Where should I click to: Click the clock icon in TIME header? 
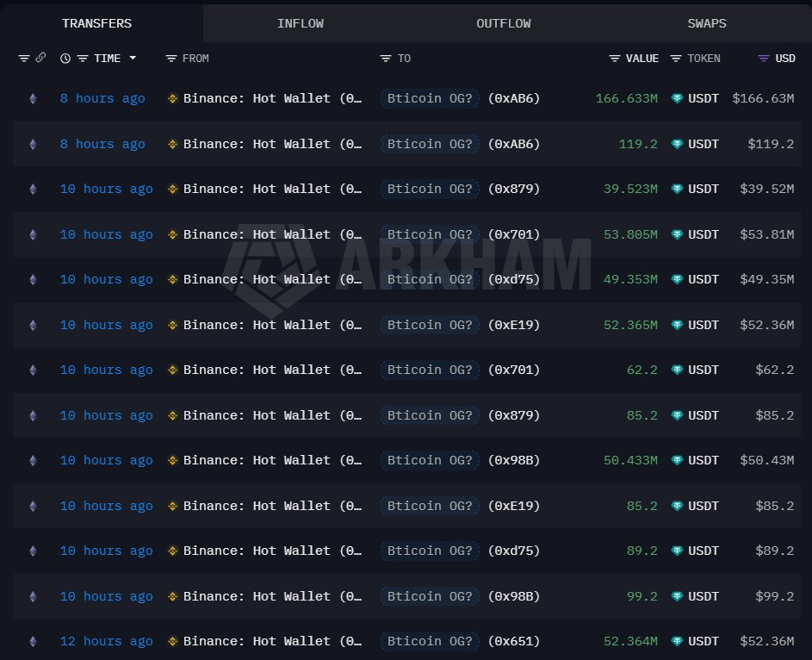click(x=65, y=59)
